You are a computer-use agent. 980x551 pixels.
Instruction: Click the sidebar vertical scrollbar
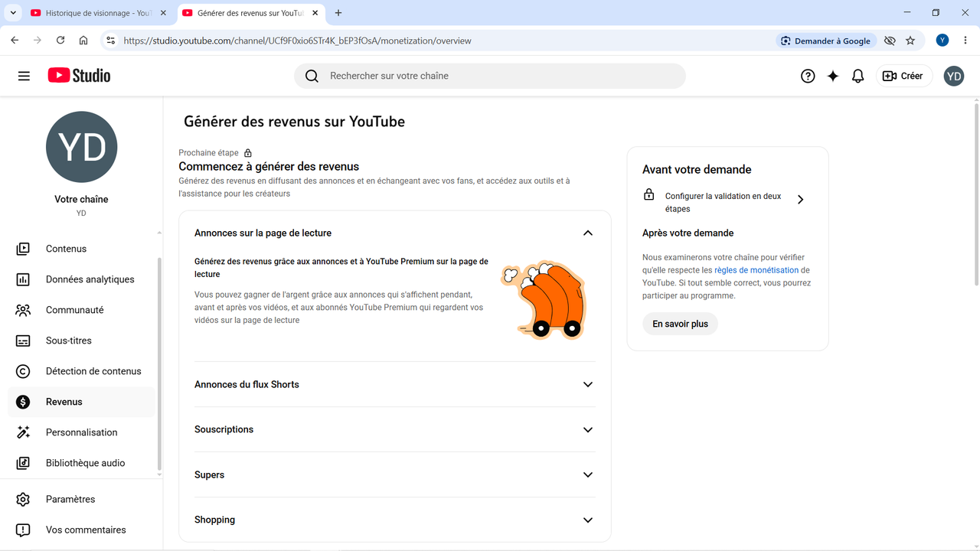(159, 364)
